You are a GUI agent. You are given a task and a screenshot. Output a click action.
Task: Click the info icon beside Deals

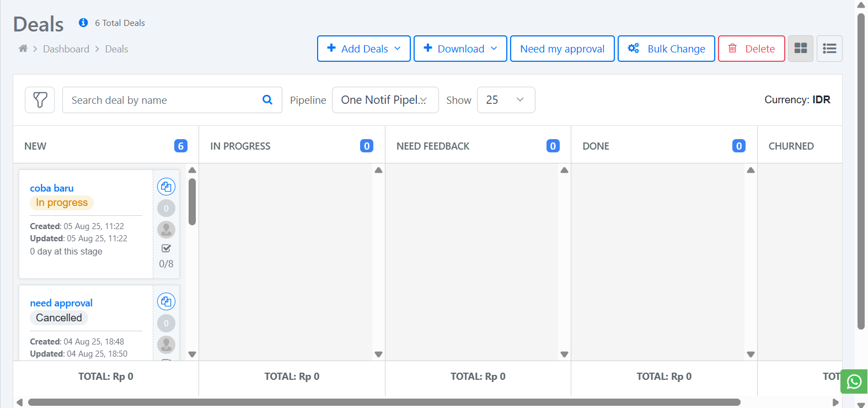[x=83, y=23]
